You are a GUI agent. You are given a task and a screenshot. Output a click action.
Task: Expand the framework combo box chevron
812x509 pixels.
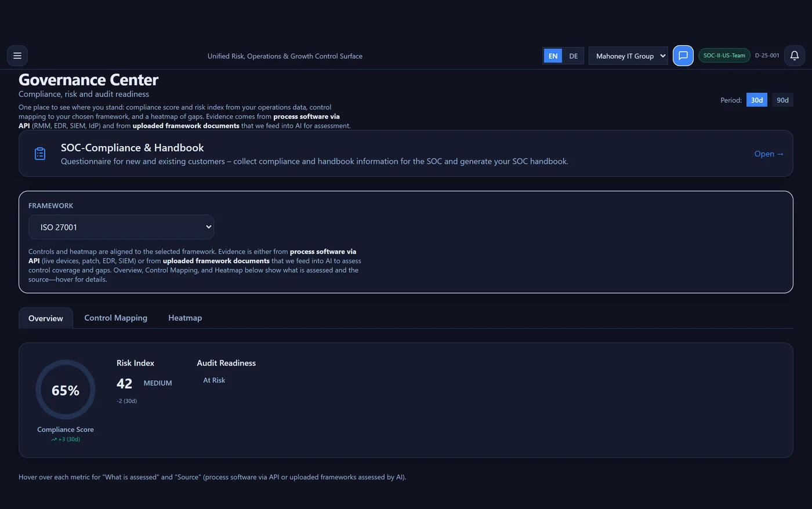[x=207, y=227]
